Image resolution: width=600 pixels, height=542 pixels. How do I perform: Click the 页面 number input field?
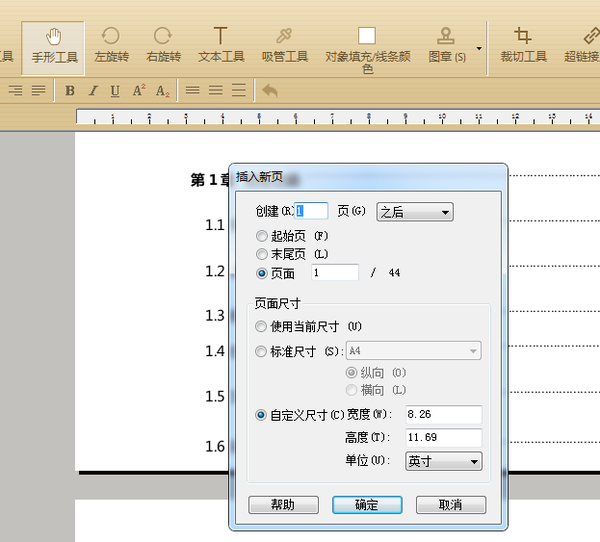coord(335,273)
